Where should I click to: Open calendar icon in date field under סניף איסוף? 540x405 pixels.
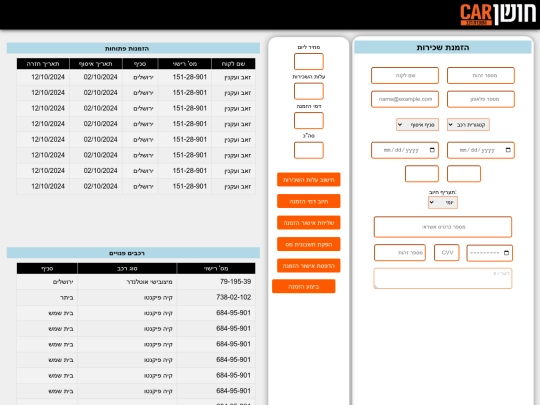(x=432, y=150)
